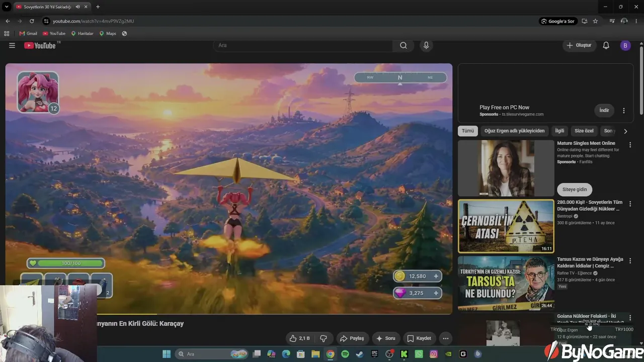Open the Çernobil'in Atası video thumbnail
This screenshot has height=362, width=644.
506,226
